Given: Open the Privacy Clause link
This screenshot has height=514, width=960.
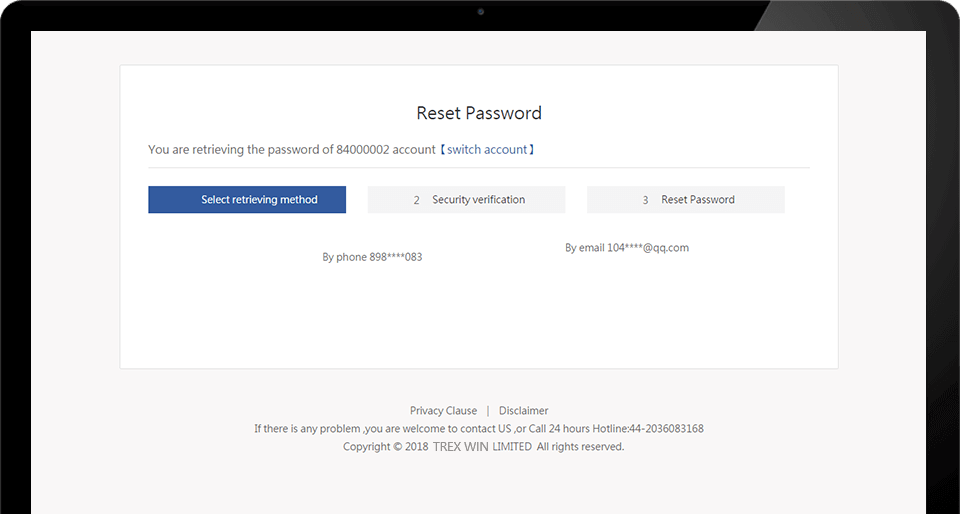Looking at the screenshot, I should point(443,411).
